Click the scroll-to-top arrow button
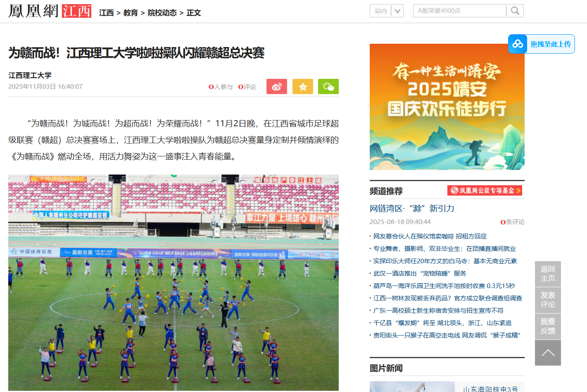The image size is (587, 392). point(548,353)
